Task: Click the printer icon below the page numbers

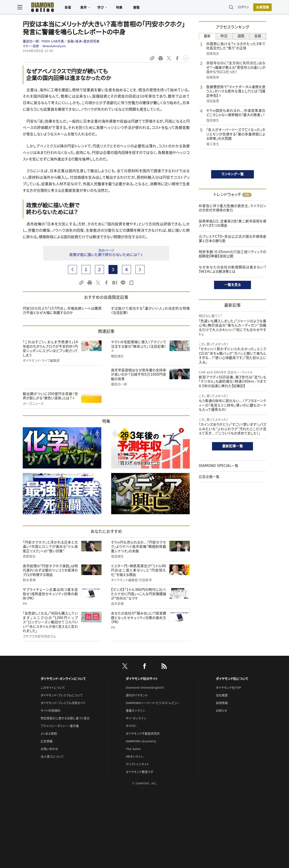Action: (90, 283)
